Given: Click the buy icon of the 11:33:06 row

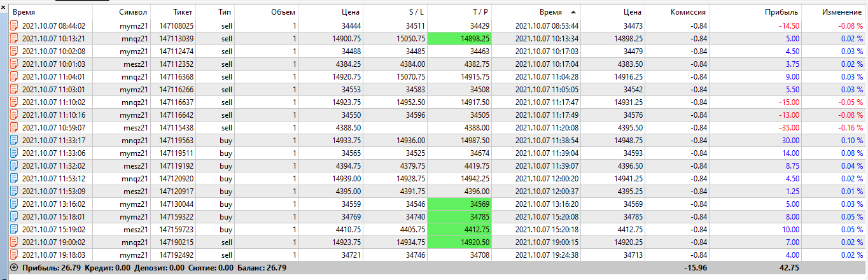Looking at the screenshot, I should [x=14, y=153].
